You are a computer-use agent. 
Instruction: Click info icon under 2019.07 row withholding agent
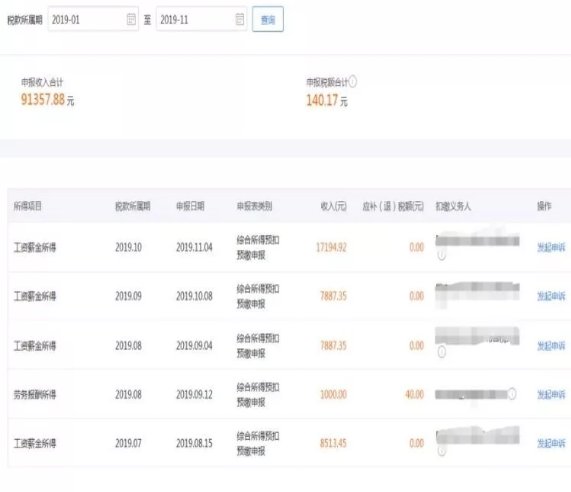(x=441, y=451)
